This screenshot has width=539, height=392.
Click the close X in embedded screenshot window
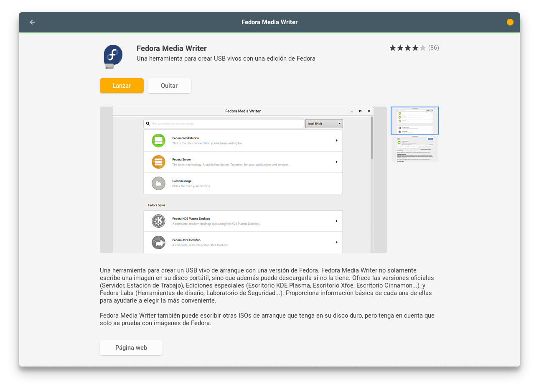369,111
